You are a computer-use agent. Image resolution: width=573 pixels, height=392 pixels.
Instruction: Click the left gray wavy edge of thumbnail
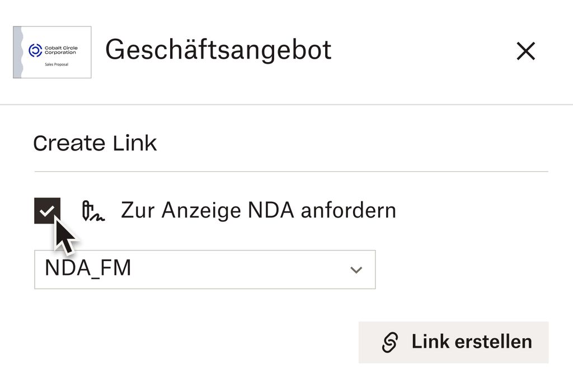click(x=18, y=52)
